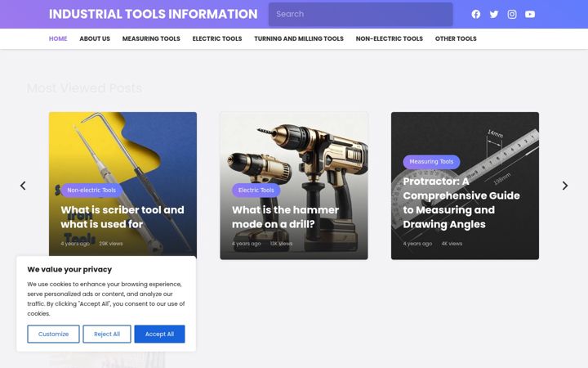Open the Electric Tools menu item
Viewport: 588px width, 368px height.
217,38
